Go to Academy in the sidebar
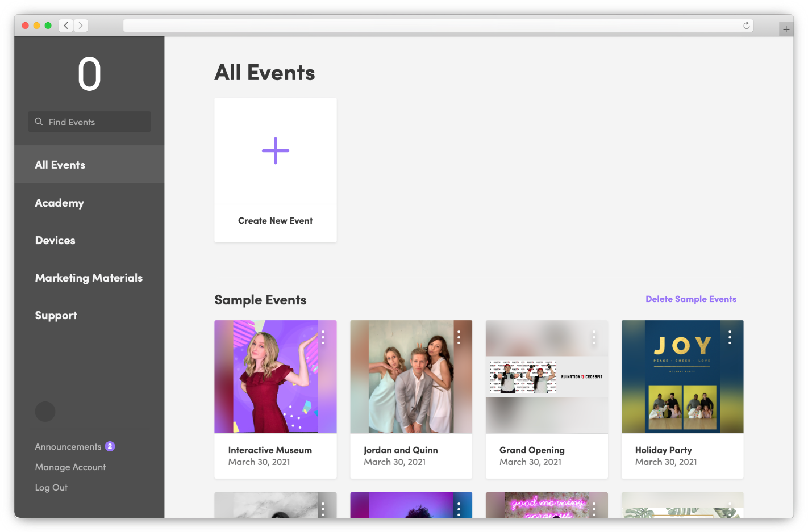The image size is (808, 532). tap(60, 203)
